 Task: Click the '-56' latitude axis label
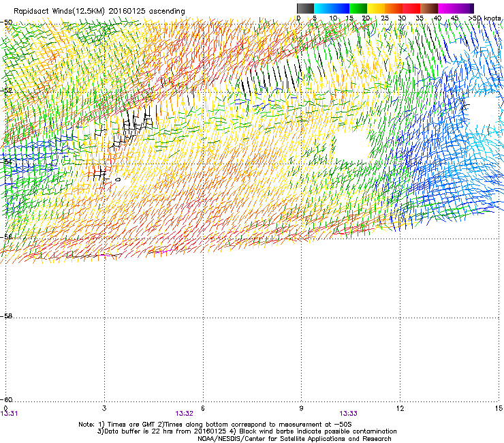pyautogui.click(x=6, y=237)
